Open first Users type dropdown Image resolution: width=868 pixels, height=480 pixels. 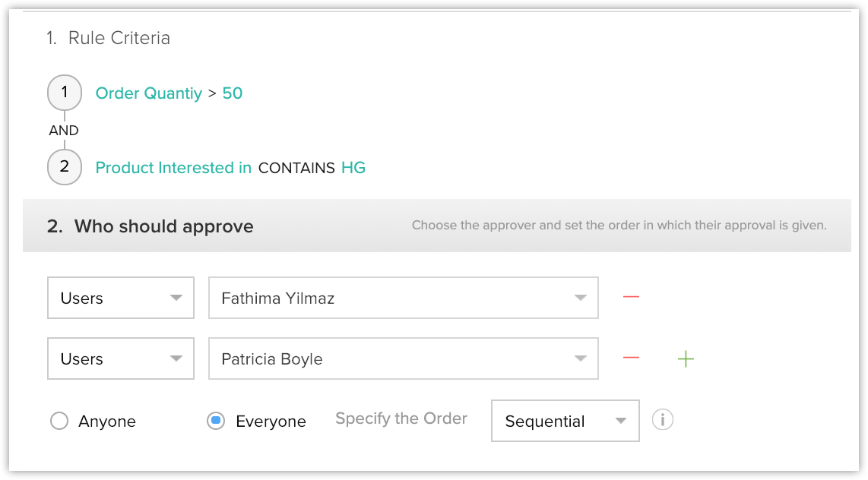coord(121,298)
